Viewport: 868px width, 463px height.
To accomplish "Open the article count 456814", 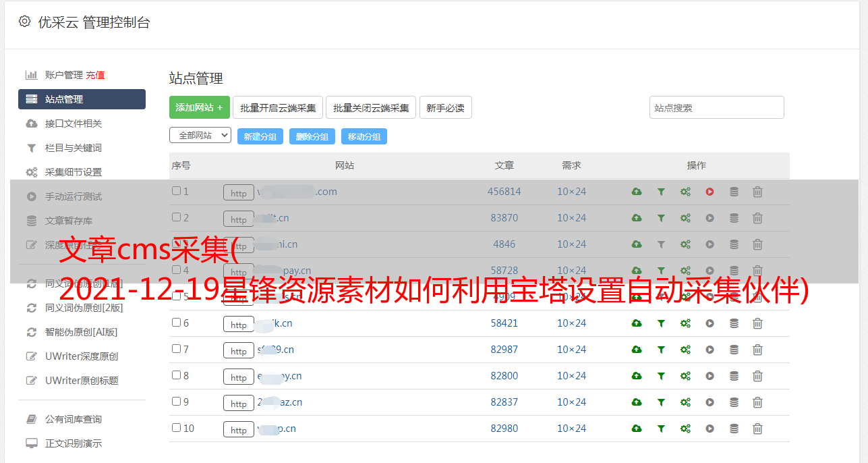I will point(504,192).
